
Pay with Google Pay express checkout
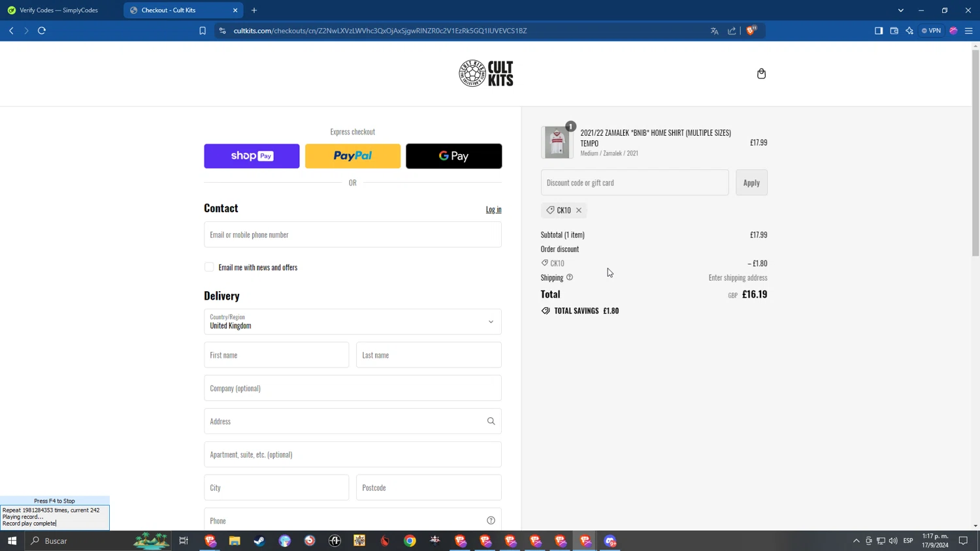tap(454, 156)
